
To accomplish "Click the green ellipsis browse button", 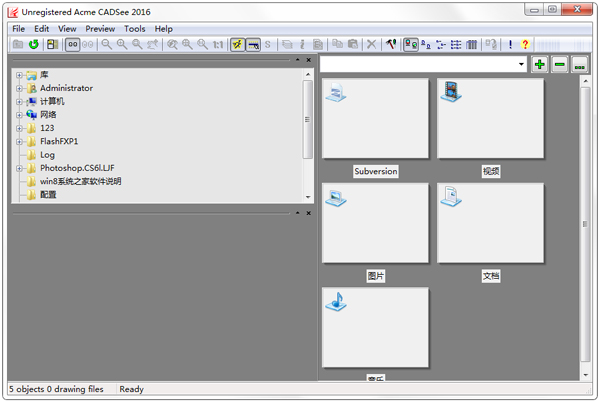I will [x=579, y=64].
